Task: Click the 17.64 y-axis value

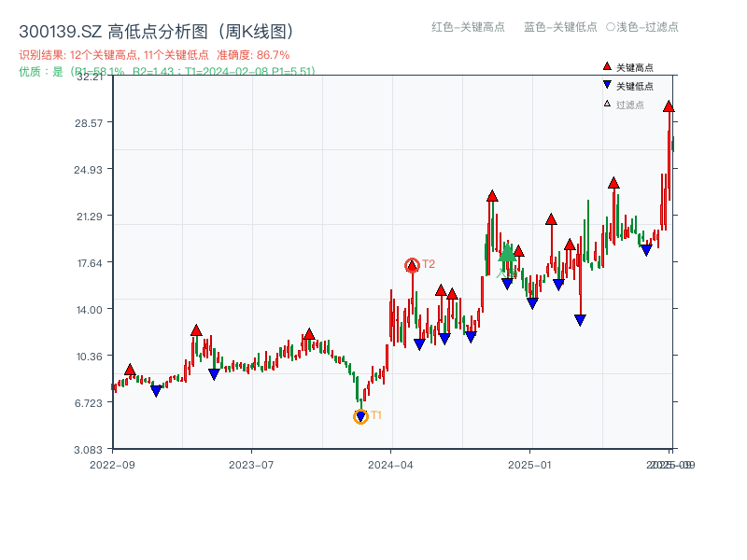Action: pos(90,263)
